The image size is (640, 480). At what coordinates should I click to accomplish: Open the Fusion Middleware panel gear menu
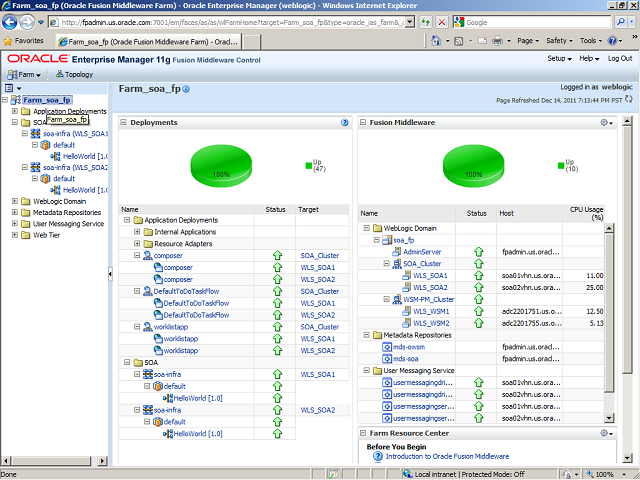[x=606, y=122]
